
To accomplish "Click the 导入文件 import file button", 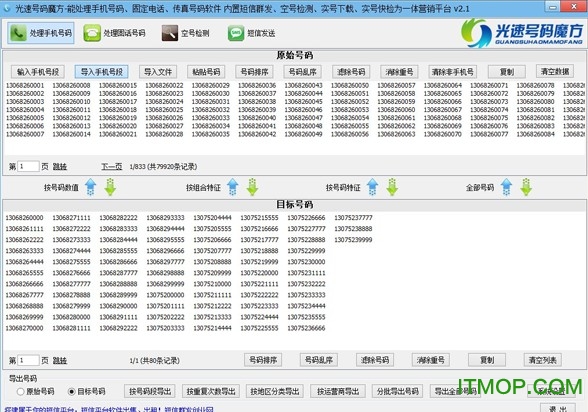I will [158, 72].
